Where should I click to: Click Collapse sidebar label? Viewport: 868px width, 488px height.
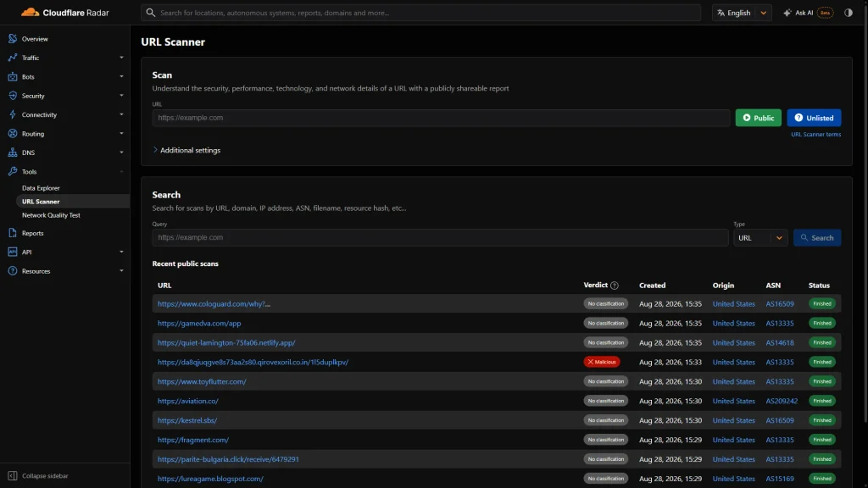pos(45,476)
